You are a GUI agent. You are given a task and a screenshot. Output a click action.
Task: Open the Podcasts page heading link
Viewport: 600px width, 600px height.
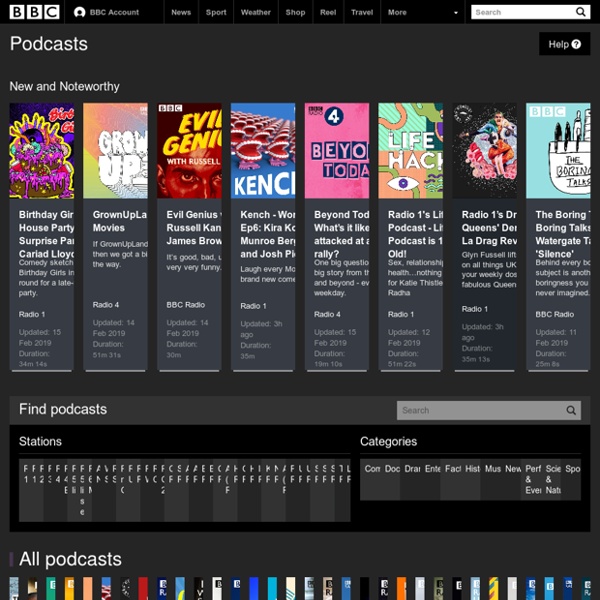(49, 44)
